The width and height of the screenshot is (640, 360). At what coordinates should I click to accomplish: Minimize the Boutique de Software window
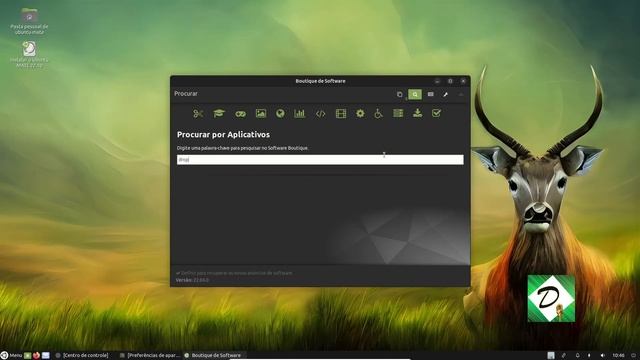click(437, 81)
